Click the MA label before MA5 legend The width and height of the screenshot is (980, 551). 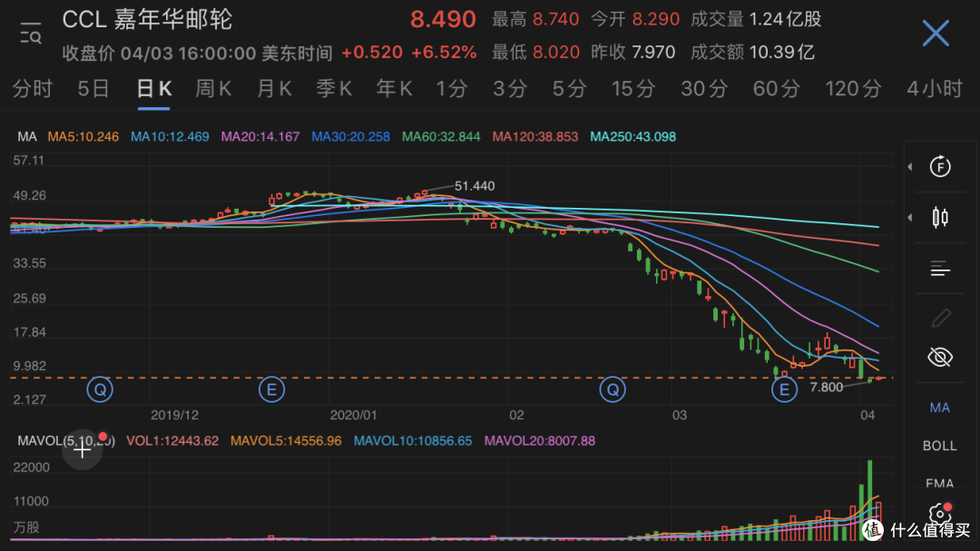(27, 136)
